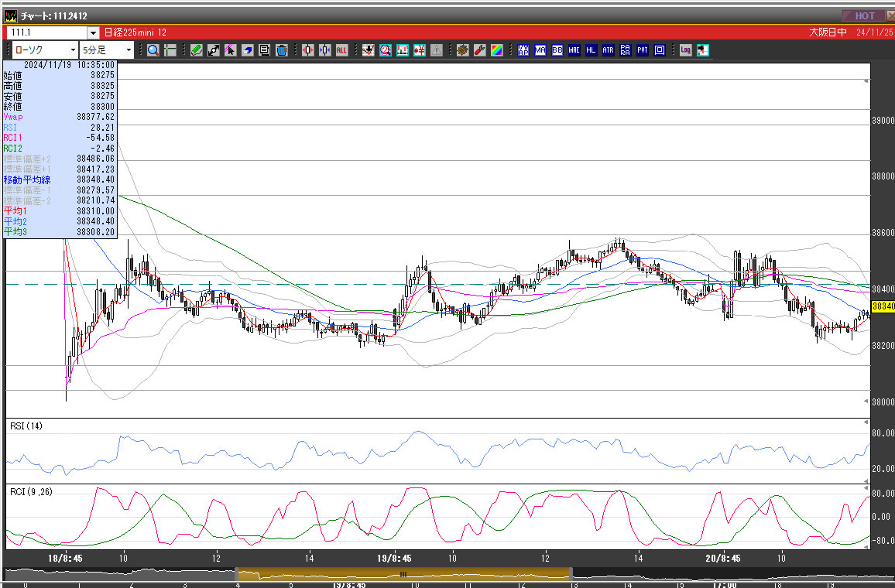Click the RSI(14) panel label
This screenshot has width=895, height=588.
[x=26, y=426]
